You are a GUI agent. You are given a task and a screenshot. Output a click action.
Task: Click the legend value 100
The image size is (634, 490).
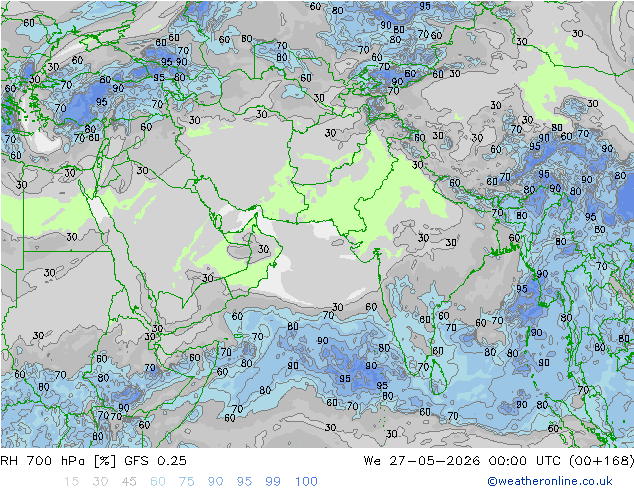306,481
